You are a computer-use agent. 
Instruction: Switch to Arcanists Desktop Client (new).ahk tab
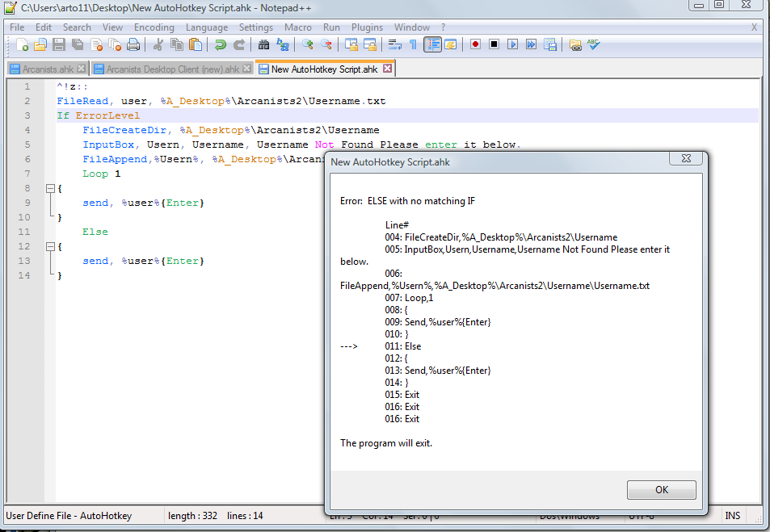tap(172, 69)
